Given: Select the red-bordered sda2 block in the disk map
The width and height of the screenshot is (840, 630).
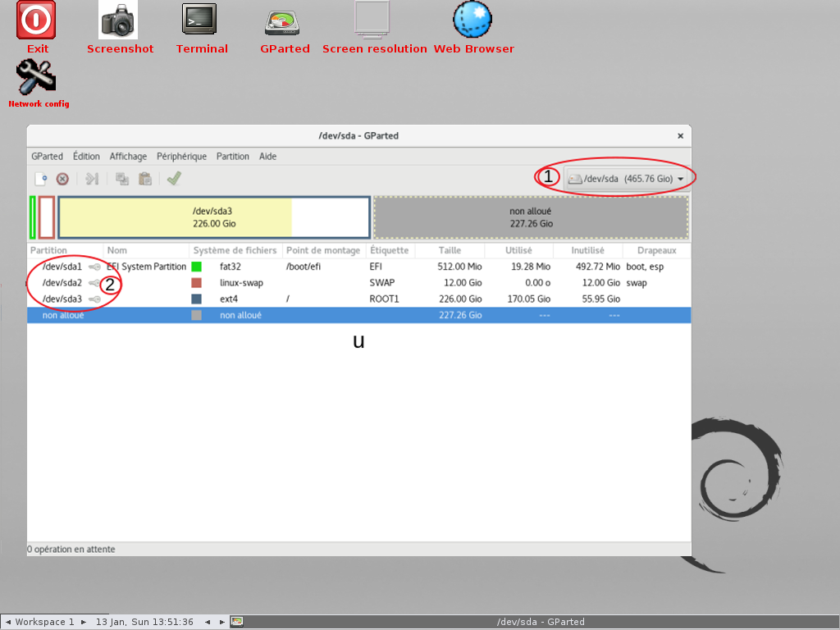Looking at the screenshot, I should pyautogui.click(x=47, y=217).
